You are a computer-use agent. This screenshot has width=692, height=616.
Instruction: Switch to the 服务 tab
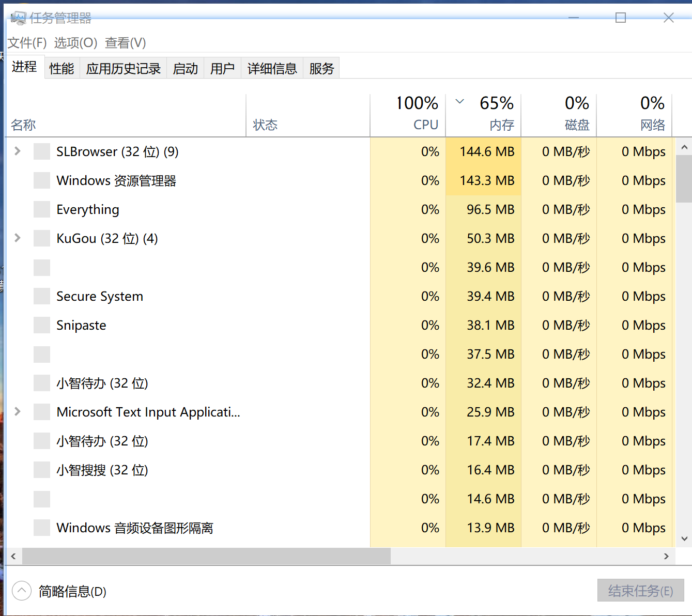[321, 68]
